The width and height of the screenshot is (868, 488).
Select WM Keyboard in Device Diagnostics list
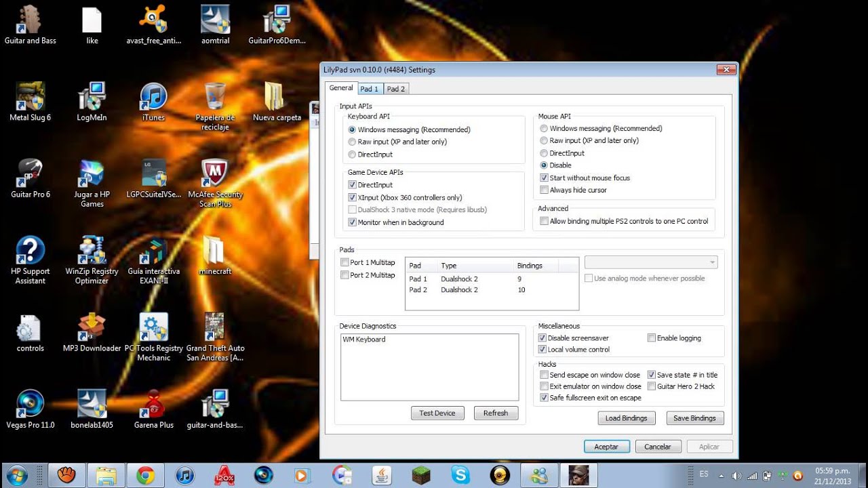pos(364,340)
